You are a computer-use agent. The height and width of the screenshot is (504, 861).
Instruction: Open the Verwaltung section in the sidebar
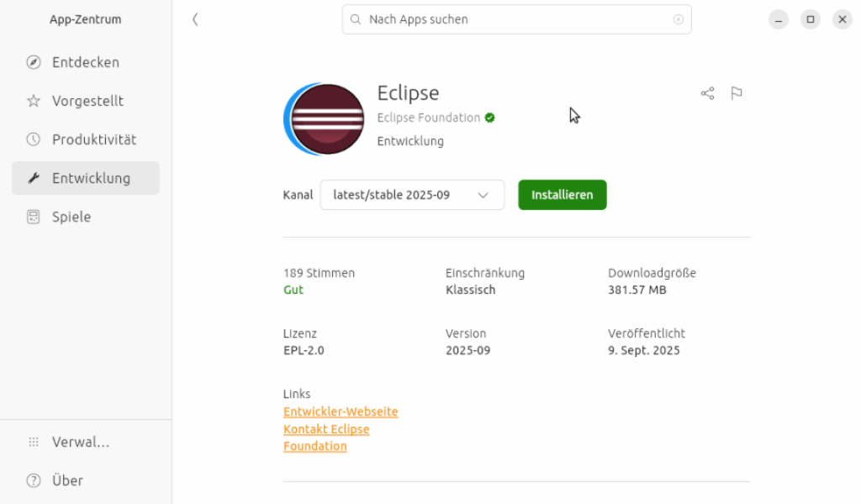(x=80, y=442)
